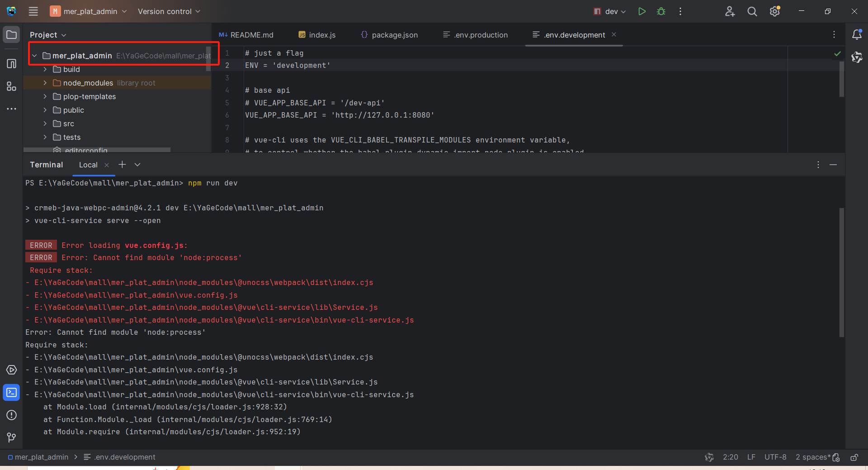Close the .env.development tab
The width and height of the screenshot is (868, 470).
pyautogui.click(x=614, y=34)
